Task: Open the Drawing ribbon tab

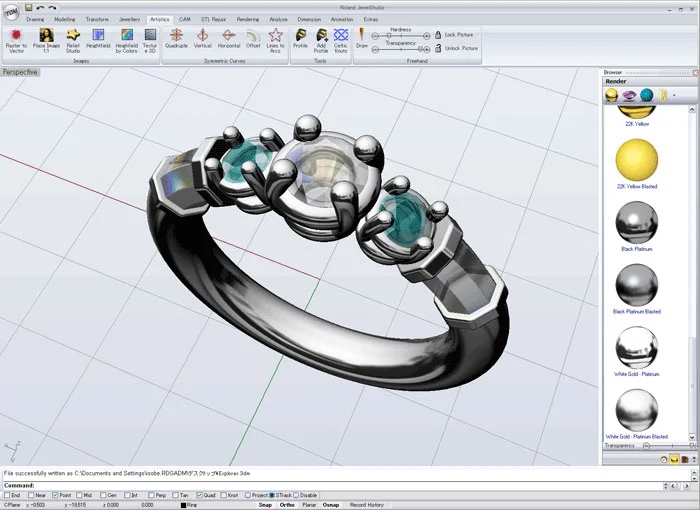Action: pos(35,19)
